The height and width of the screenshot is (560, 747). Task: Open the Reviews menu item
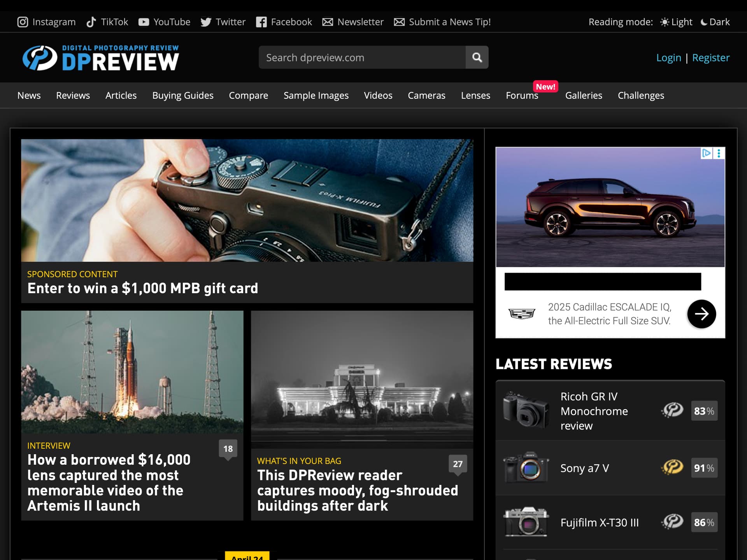[x=73, y=95]
